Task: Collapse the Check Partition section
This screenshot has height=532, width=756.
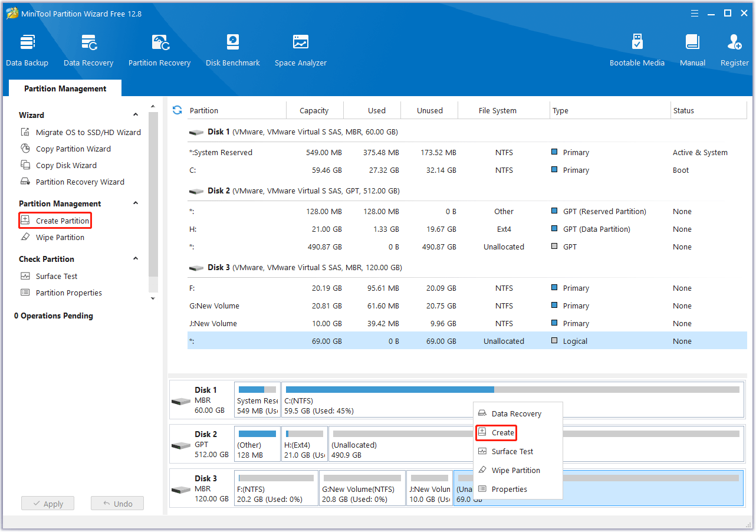Action: pos(136,259)
